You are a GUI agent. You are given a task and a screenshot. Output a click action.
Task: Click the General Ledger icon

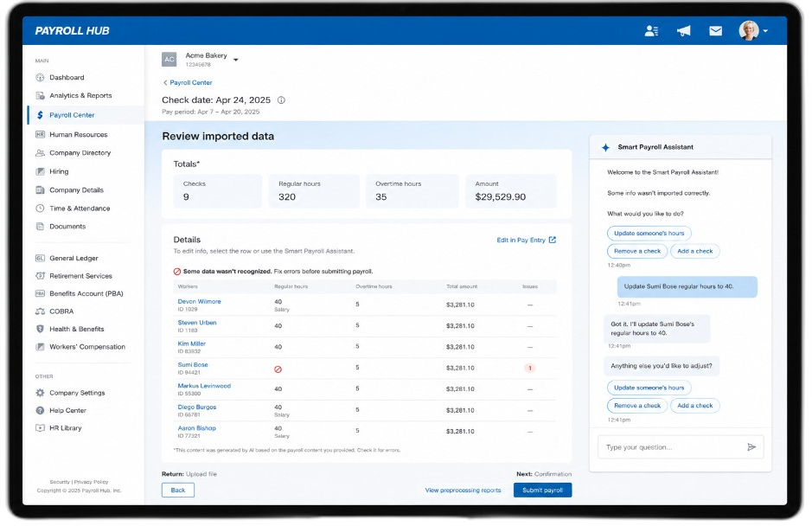(x=40, y=258)
